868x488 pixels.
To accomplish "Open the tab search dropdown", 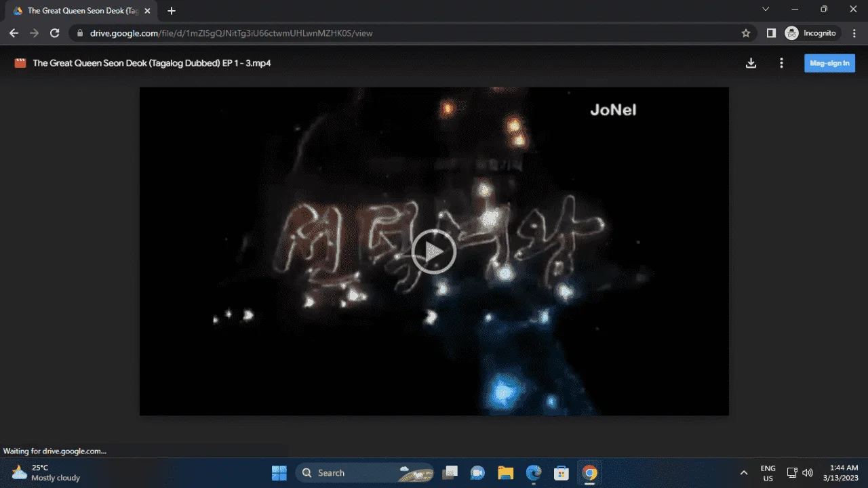I will [x=766, y=9].
